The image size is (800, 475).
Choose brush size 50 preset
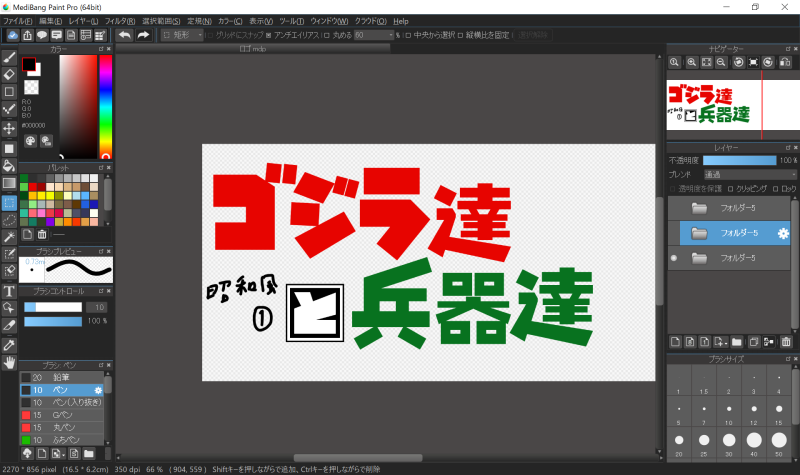tap(779, 440)
